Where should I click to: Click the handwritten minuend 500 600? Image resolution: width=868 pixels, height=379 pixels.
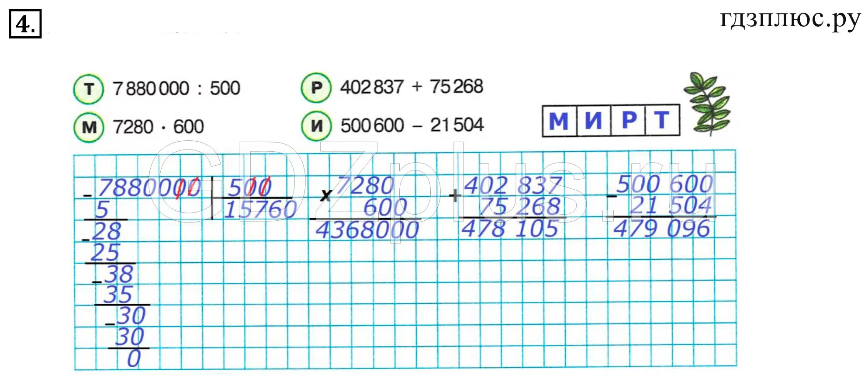coord(664,184)
